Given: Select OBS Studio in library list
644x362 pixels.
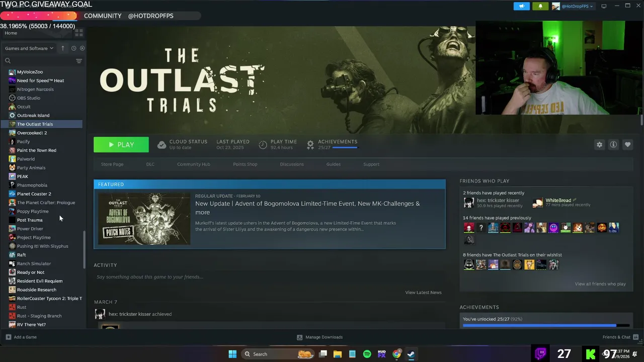Looking at the screenshot, I should 29,98.
